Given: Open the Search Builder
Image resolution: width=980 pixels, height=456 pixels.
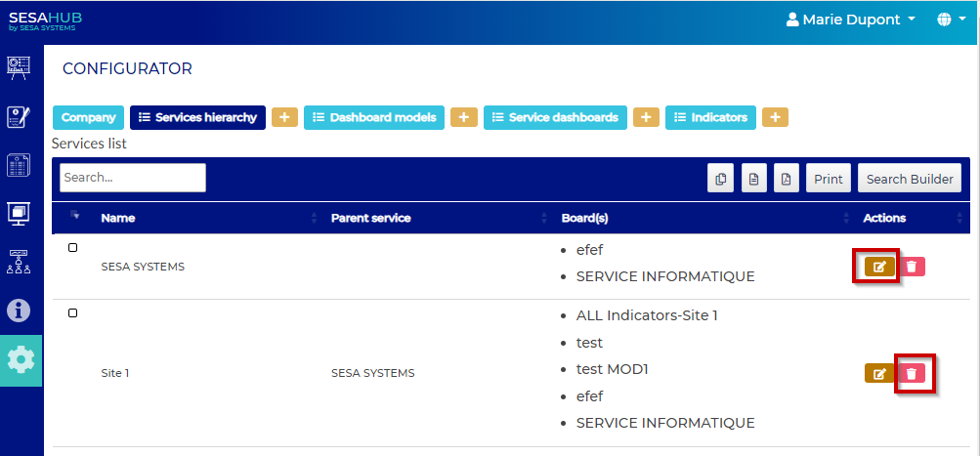Looking at the screenshot, I should pyautogui.click(x=910, y=179).
